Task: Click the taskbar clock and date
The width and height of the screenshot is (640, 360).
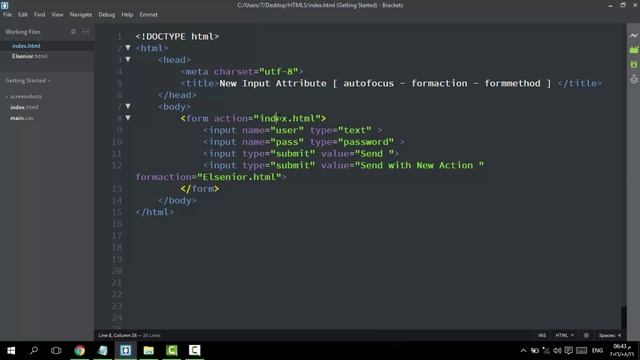Action: pos(622,350)
